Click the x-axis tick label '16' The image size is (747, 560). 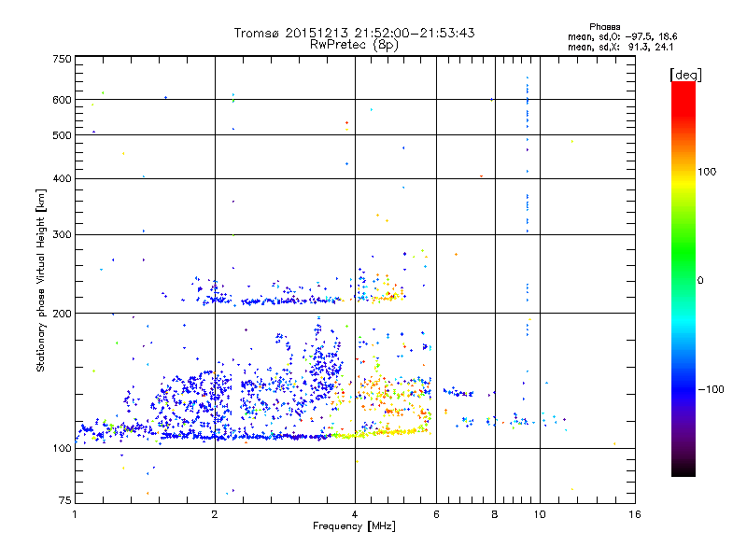[x=635, y=514]
